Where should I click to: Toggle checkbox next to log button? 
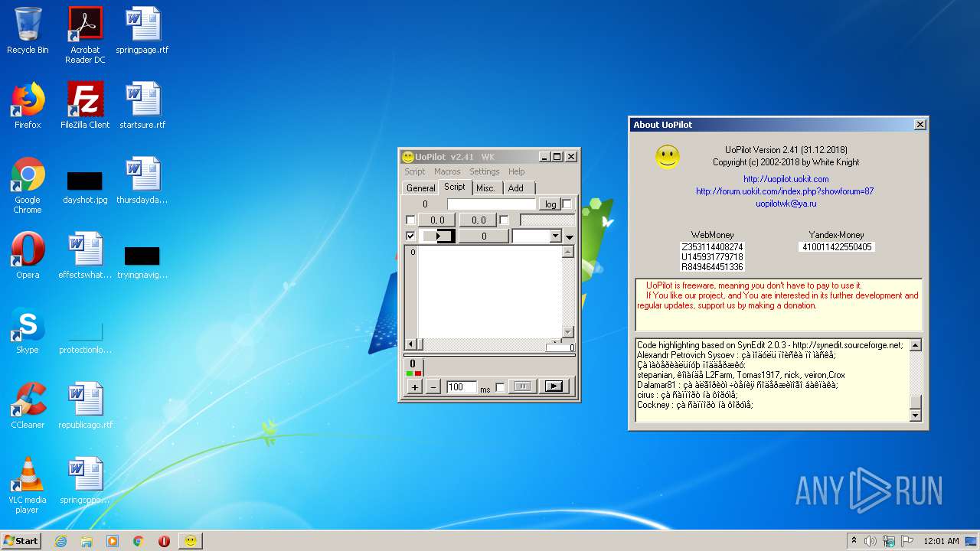click(567, 204)
